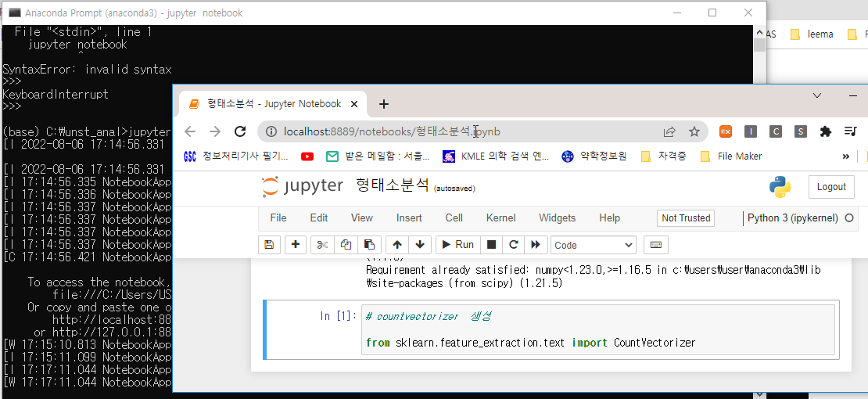Screen dimensions: 868x399
Task: Open the 자격증 bookmark folder
Action: click(663, 156)
